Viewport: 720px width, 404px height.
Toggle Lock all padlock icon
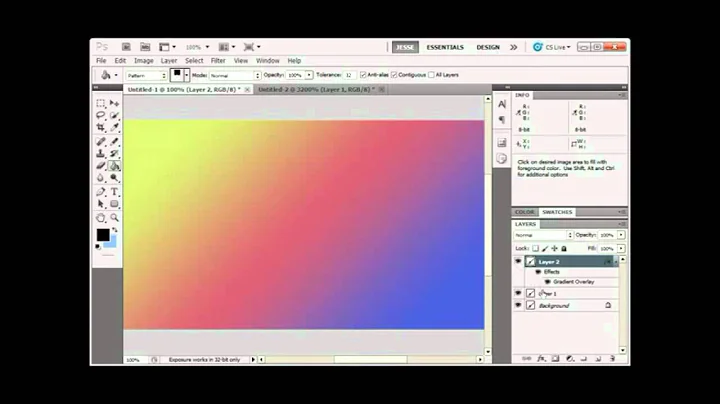[564, 248]
